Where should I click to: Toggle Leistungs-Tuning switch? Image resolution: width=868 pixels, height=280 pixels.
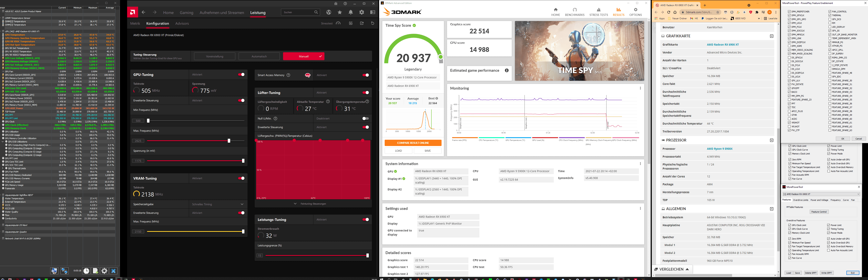366,219
